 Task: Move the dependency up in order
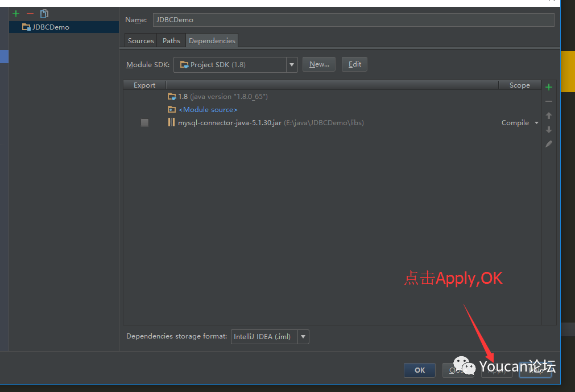[548, 115]
